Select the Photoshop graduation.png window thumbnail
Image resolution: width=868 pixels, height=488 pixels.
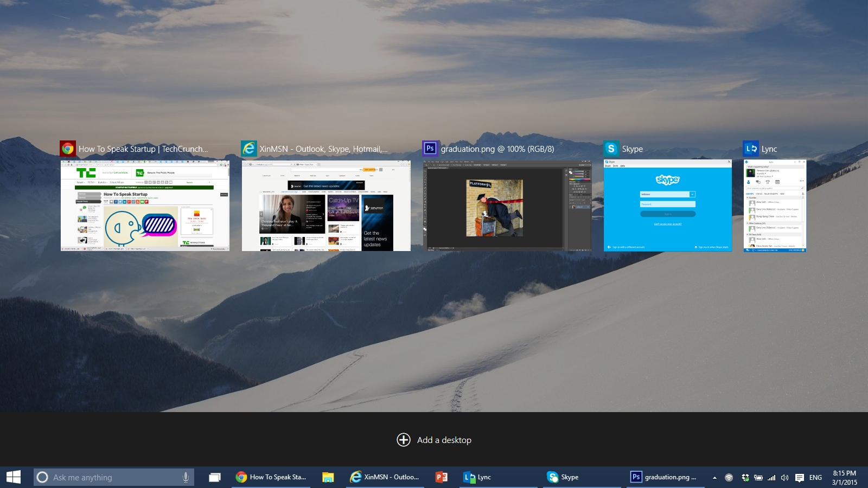(x=507, y=206)
